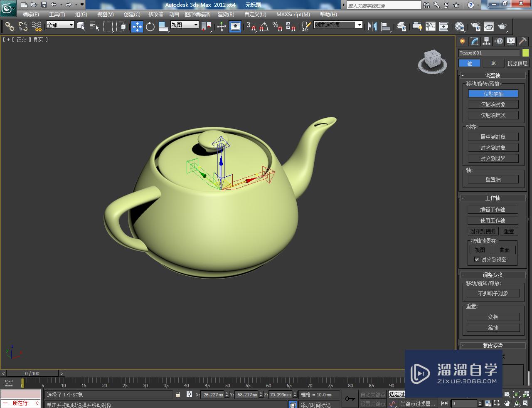The image size is (532, 408).
Task: Click the Set Key key icon
Action: (350, 398)
